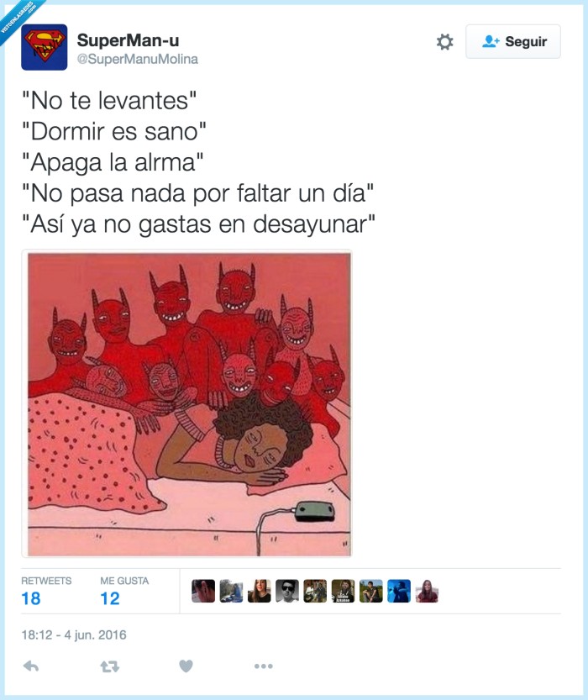View the 18 retweets count

(x=31, y=598)
